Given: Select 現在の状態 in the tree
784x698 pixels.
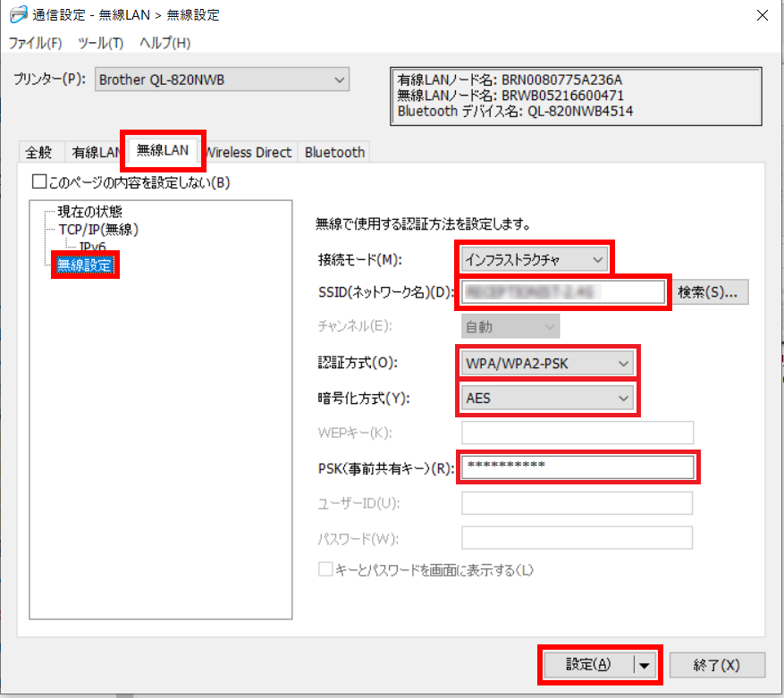Looking at the screenshot, I should pos(89,212).
